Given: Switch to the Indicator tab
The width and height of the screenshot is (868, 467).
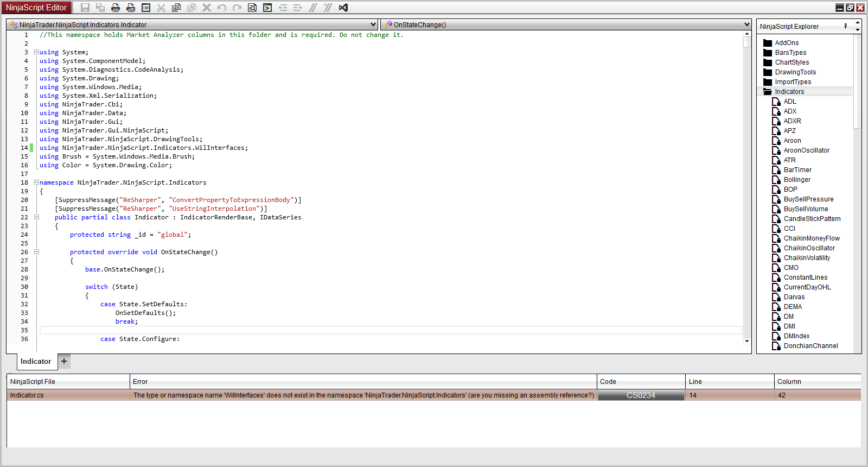Looking at the screenshot, I should pyautogui.click(x=36, y=362).
